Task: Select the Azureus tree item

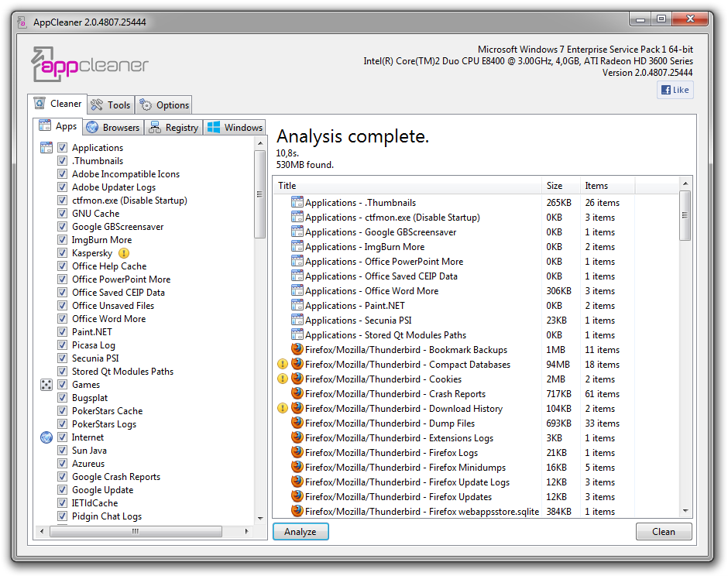Action: pos(88,464)
